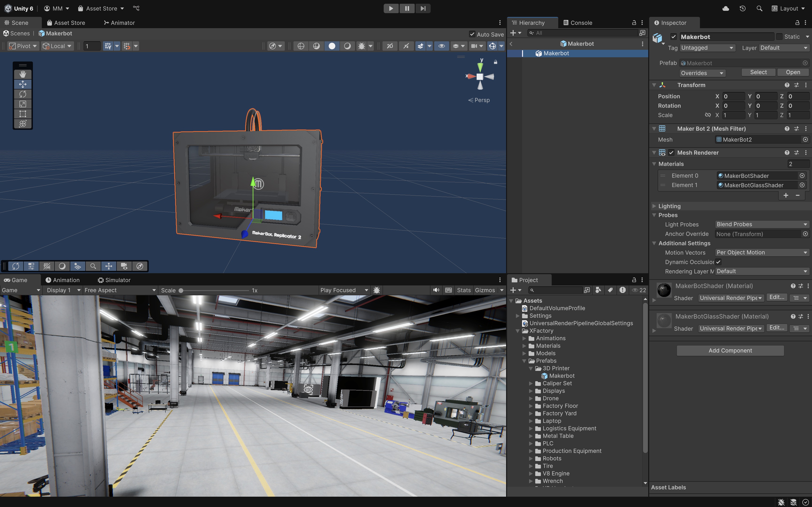Select the Hand view tool
Viewport: 812px width, 507px height.
click(23, 74)
